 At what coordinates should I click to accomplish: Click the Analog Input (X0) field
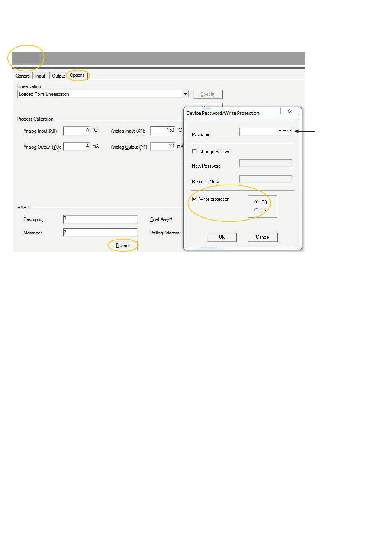76,131
